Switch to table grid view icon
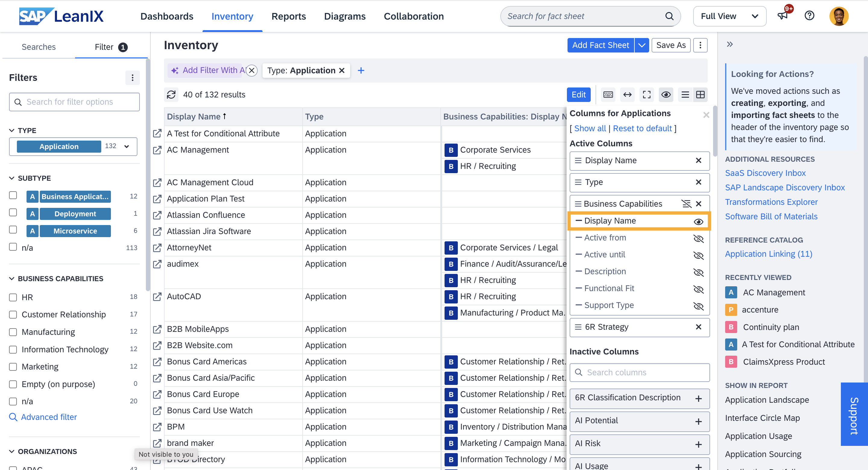 [x=700, y=95]
